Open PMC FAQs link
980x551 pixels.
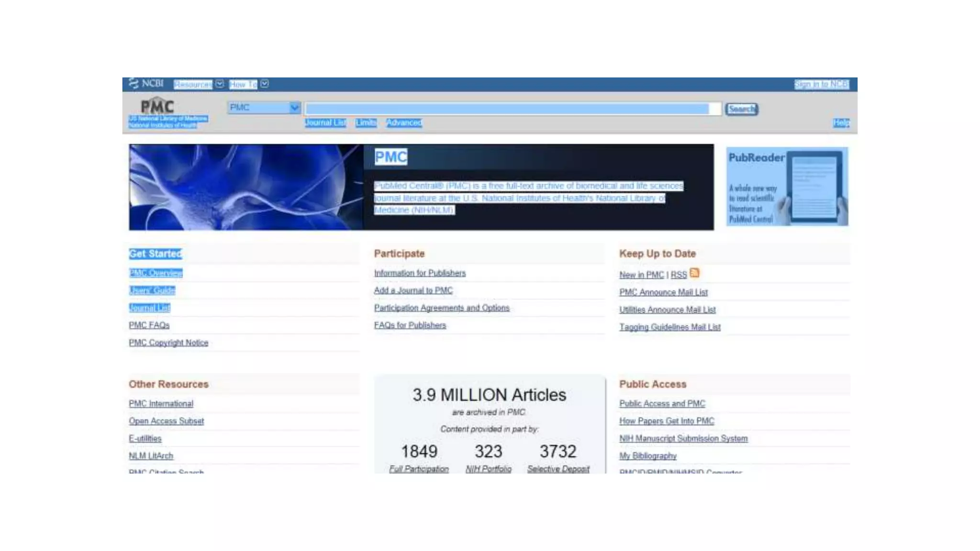pos(149,325)
